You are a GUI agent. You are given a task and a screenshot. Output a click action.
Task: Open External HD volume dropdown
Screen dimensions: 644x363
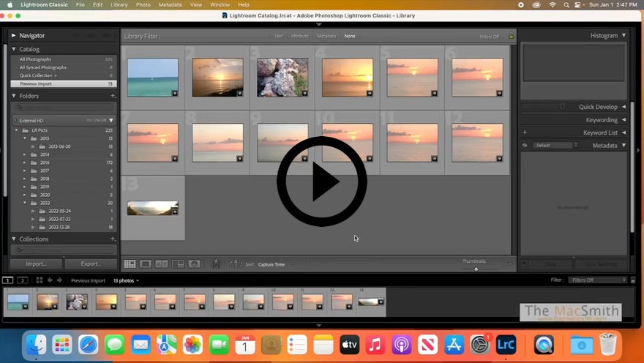111,120
